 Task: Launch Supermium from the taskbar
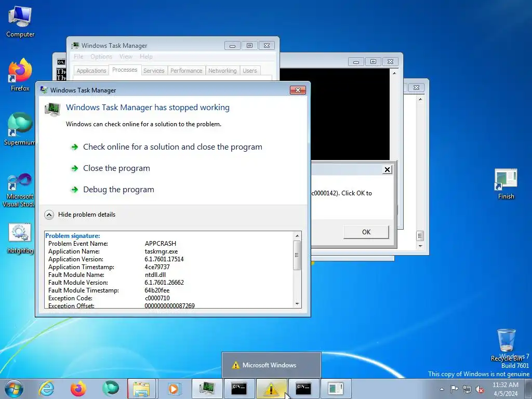click(x=110, y=389)
